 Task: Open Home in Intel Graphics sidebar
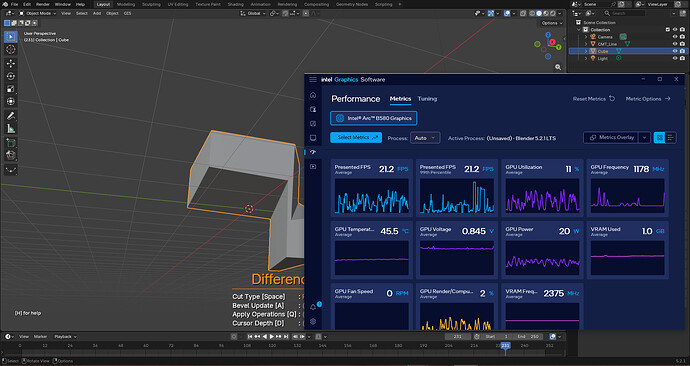313,95
